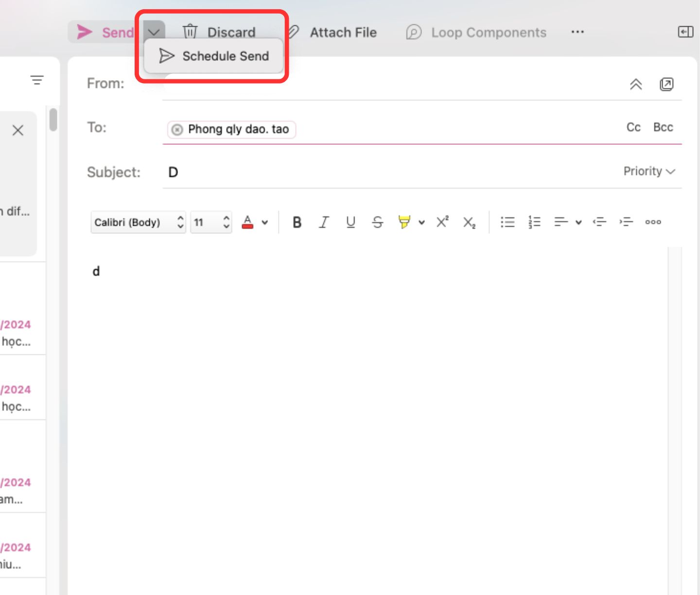
Task: Increase the paragraph indent
Action: [x=626, y=222]
